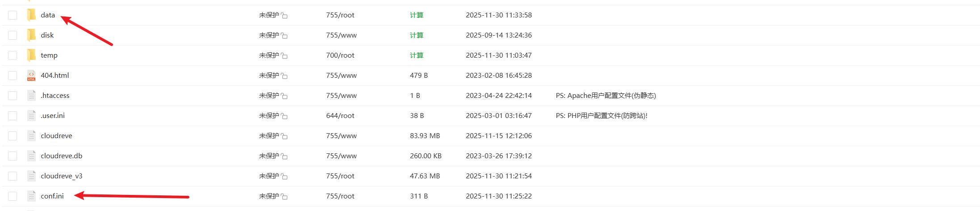Click 计算 for the temp folder
The image size is (980, 211).
click(x=416, y=55)
